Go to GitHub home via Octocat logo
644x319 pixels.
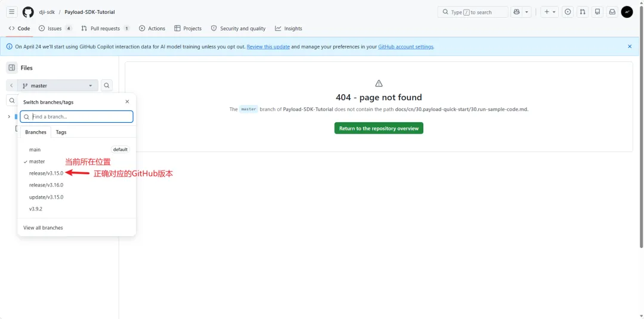point(28,12)
